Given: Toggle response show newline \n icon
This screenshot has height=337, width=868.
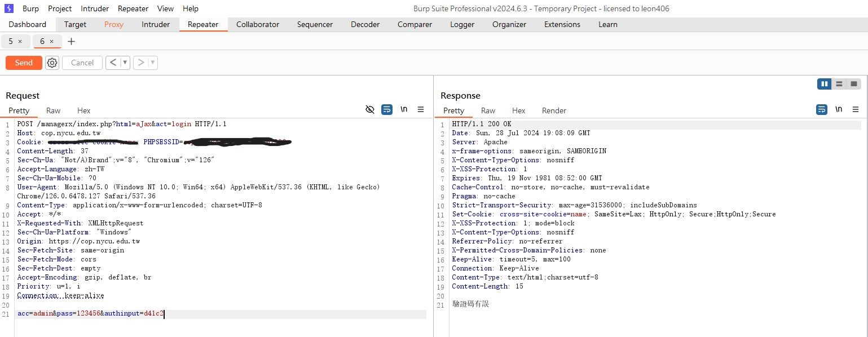Looking at the screenshot, I should (839, 109).
